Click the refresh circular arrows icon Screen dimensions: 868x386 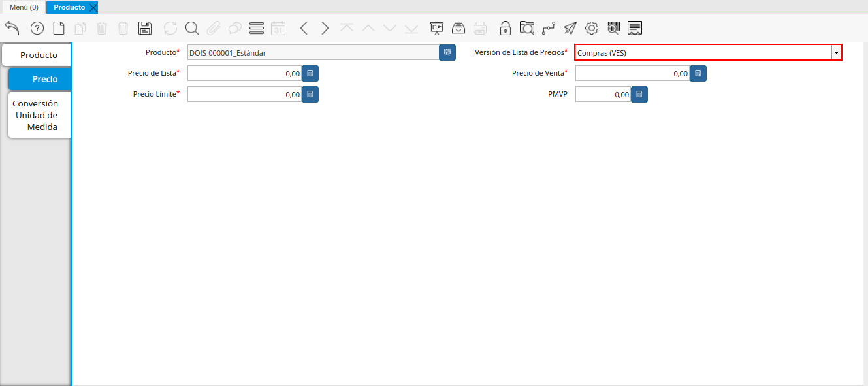170,28
